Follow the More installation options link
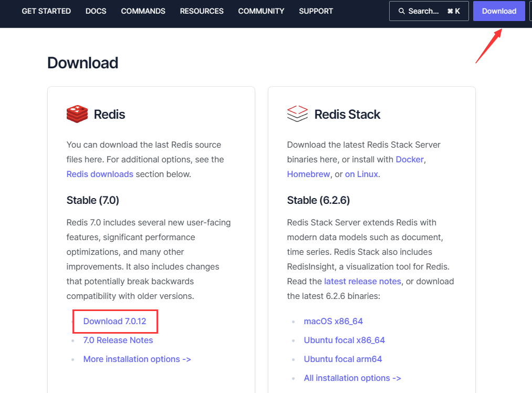 (x=137, y=359)
